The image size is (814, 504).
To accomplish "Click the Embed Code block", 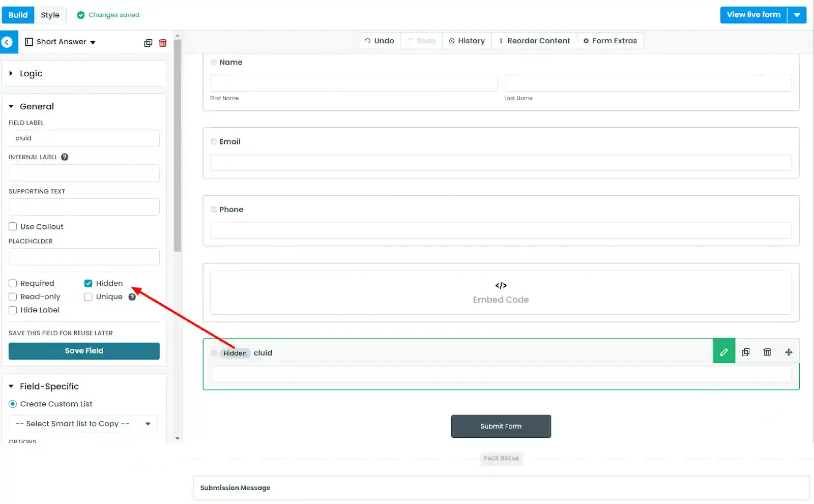I will pyautogui.click(x=501, y=293).
